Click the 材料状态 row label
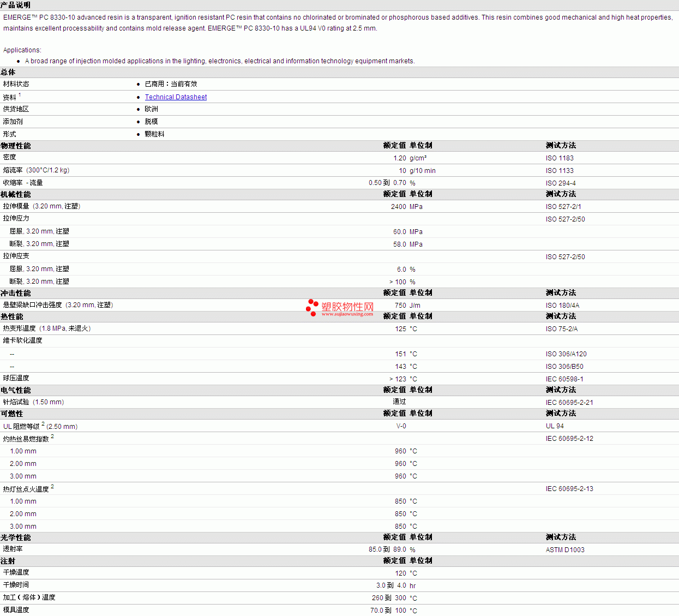This screenshot has width=679, height=616. click(16, 84)
